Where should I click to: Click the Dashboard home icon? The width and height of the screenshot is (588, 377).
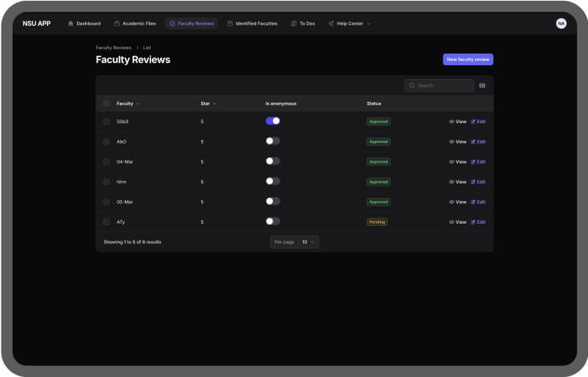tap(71, 23)
